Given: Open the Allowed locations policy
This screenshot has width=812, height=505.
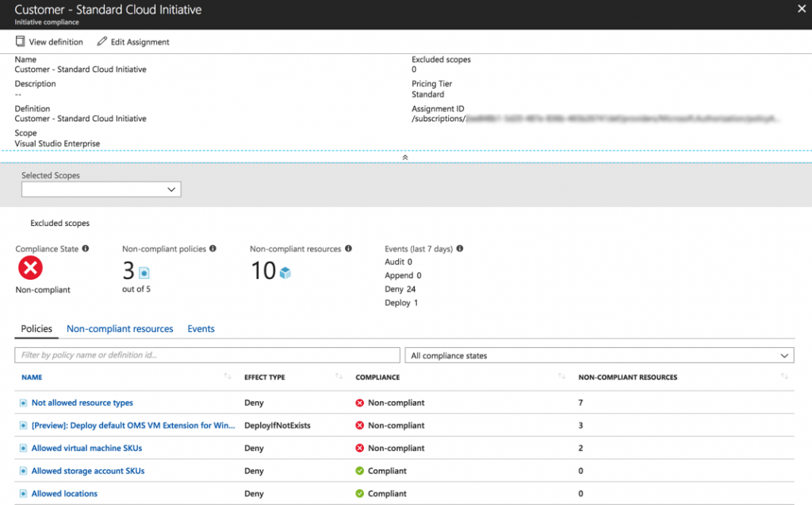Looking at the screenshot, I should 64,494.
